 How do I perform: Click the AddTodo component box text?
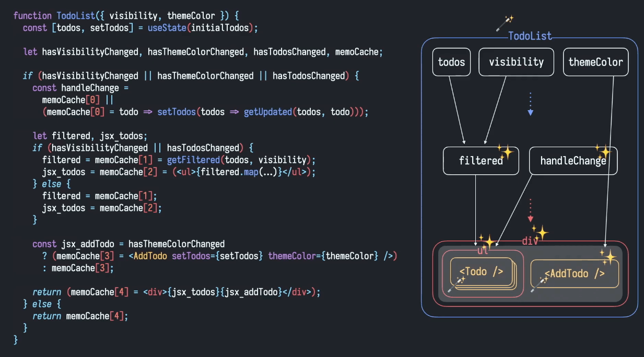(x=575, y=273)
